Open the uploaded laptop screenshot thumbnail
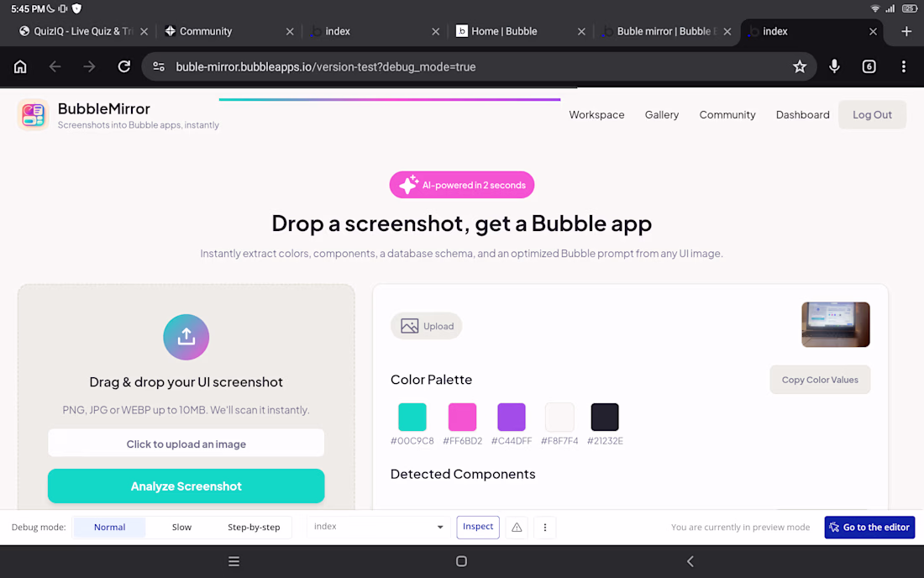Image resolution: width=924 pixels, height=578 pixels. click(x=836, y=324)
